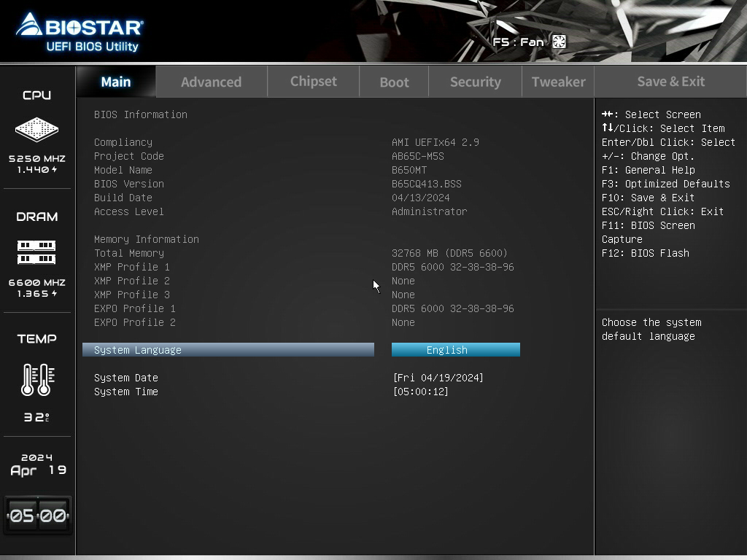Click the BIOS Information heading
Screen dimensions: 747x560
click(x=141, y=114)
